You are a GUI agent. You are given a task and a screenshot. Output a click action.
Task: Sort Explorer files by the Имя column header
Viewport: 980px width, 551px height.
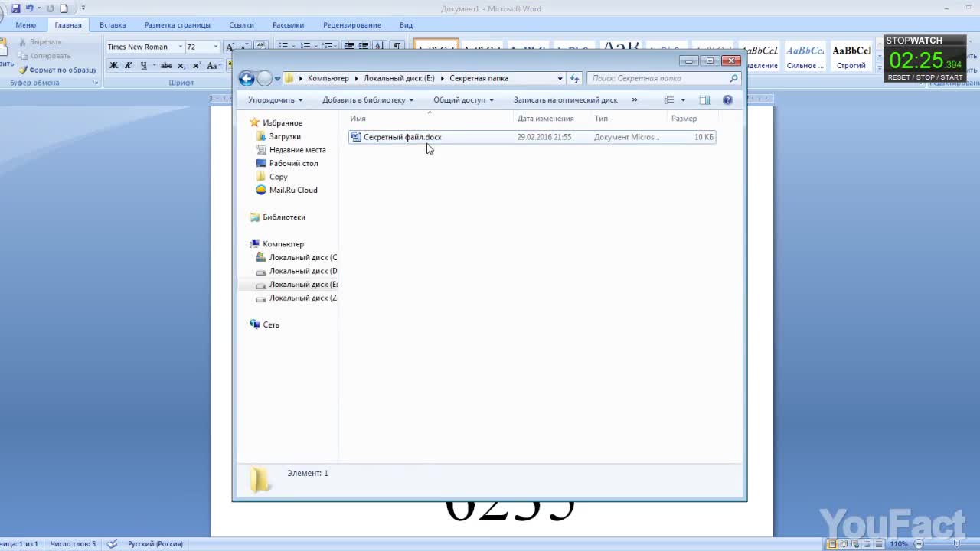tap(430, 119)
